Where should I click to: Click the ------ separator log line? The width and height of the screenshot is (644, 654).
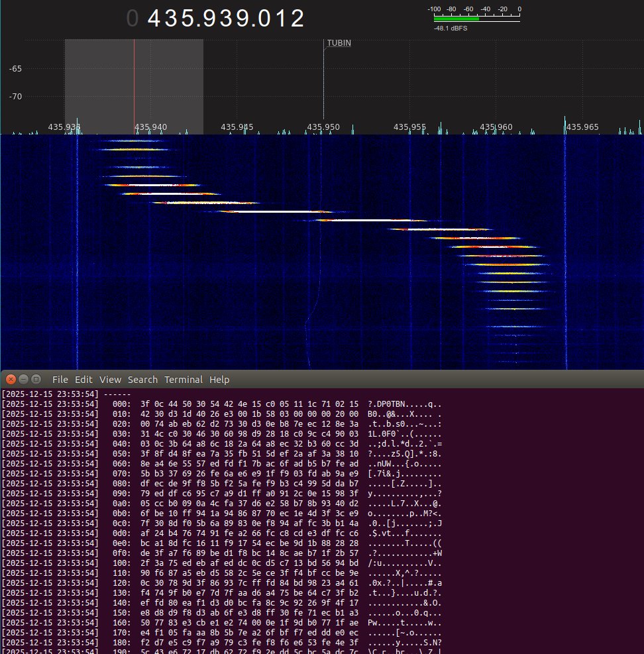[117, 394]
